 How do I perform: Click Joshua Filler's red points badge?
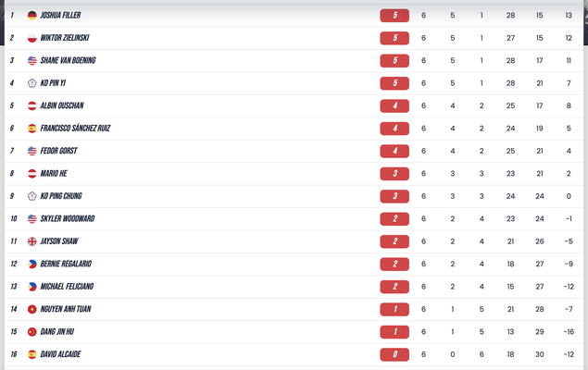394,16
